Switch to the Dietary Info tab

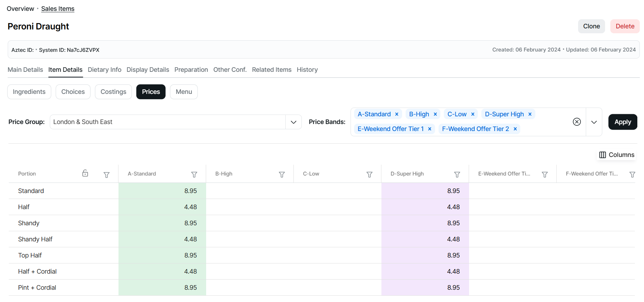pos(104,70)
